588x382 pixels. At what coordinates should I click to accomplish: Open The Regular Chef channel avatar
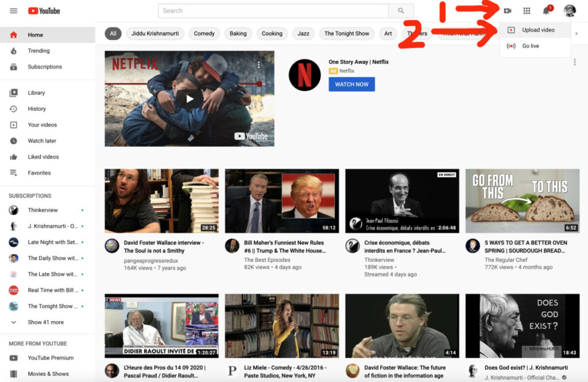coord(473,246)
